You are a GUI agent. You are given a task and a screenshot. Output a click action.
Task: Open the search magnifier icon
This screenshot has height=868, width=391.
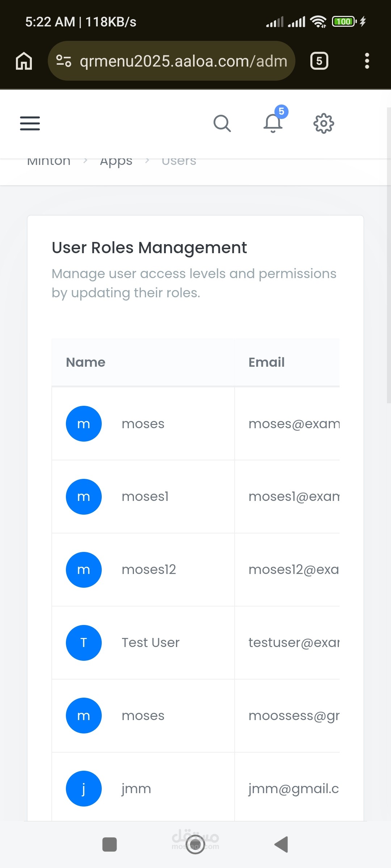(222, 124)
